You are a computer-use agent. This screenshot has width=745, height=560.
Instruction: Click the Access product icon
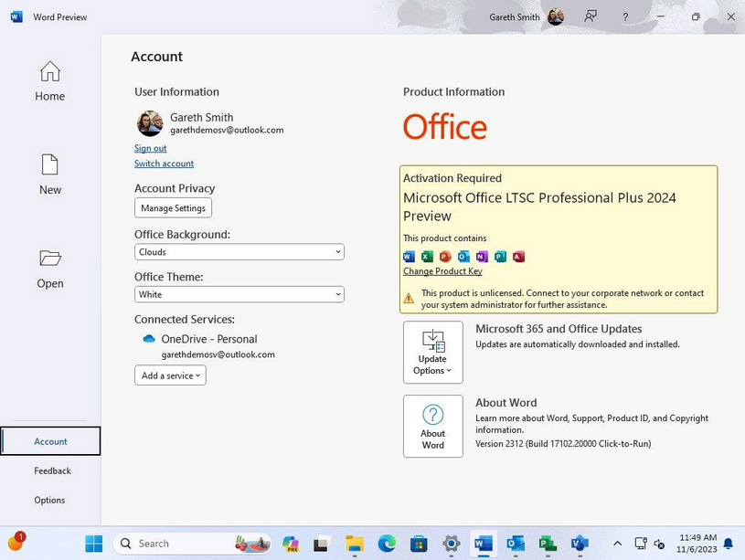tap(518, 257)
